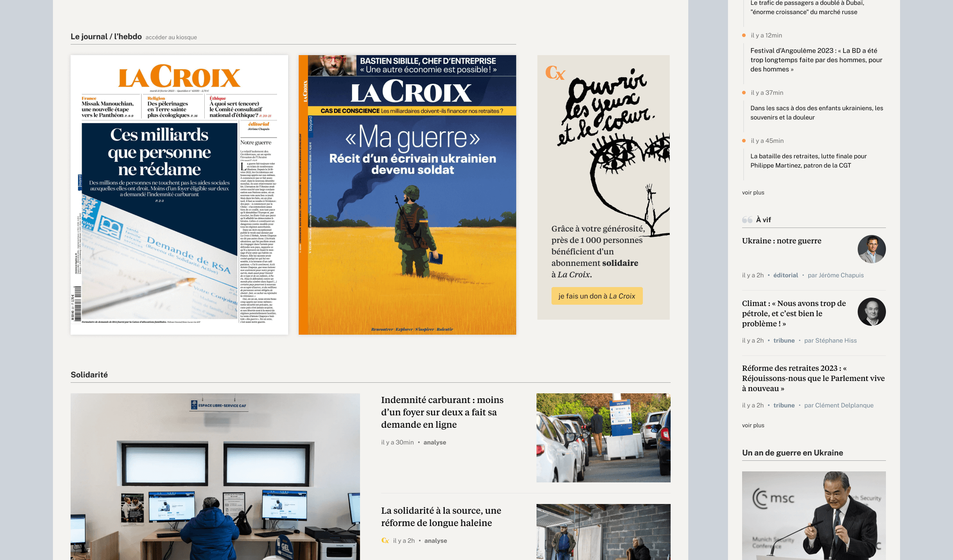Image resolution: width=953 pixels, height=560 pixels.
Task: Open Dubaï passenger traffic news item
Action: pyautogui.click(x=807, y=7)
